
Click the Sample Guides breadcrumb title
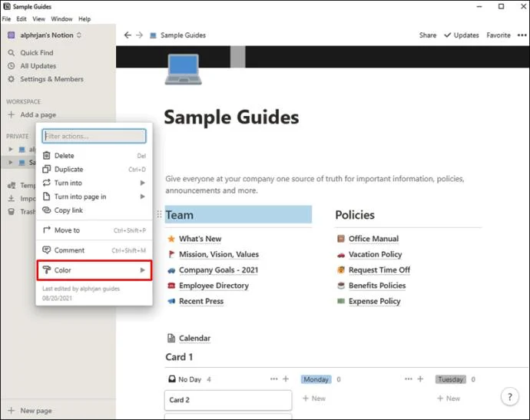[x=183, y=35]
